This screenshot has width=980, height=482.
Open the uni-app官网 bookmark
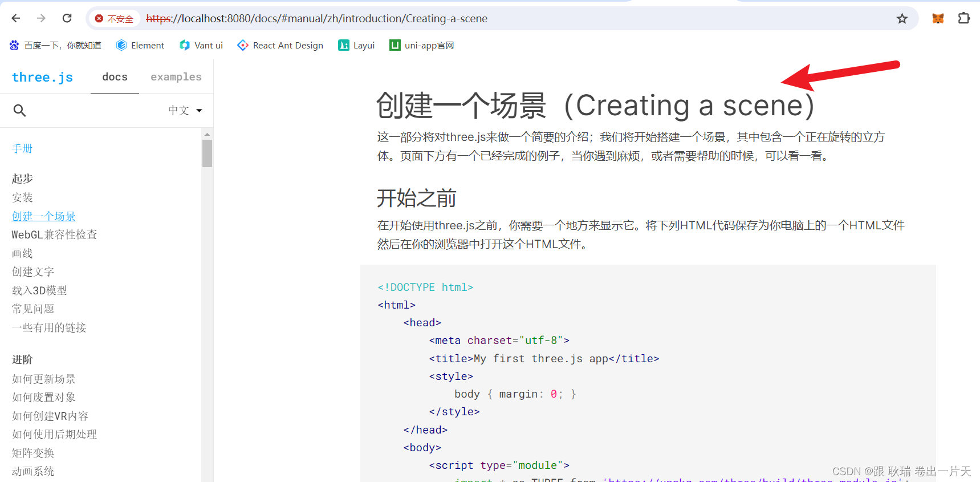point(422,45)
